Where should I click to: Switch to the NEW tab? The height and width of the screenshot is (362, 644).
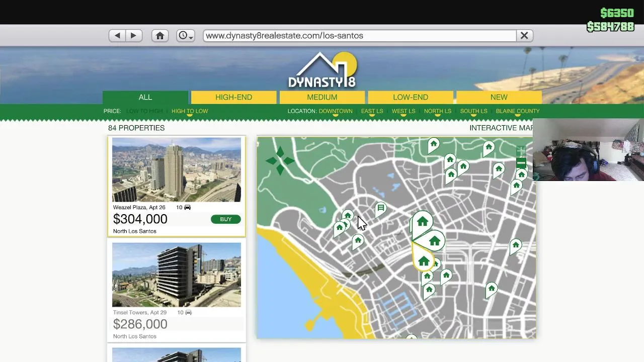[x=499, y=97]
